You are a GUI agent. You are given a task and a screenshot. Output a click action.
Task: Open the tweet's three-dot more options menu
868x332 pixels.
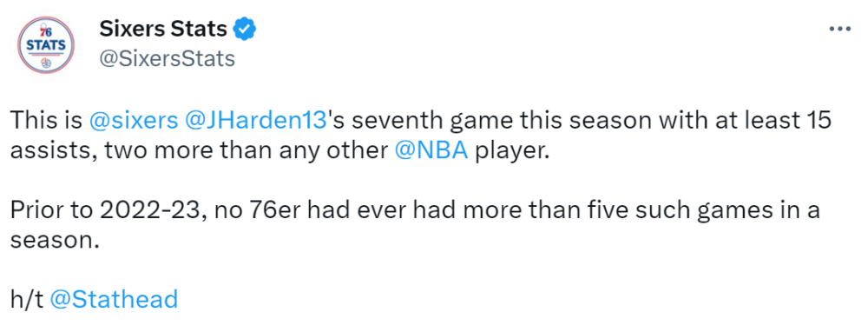point(838,29)
